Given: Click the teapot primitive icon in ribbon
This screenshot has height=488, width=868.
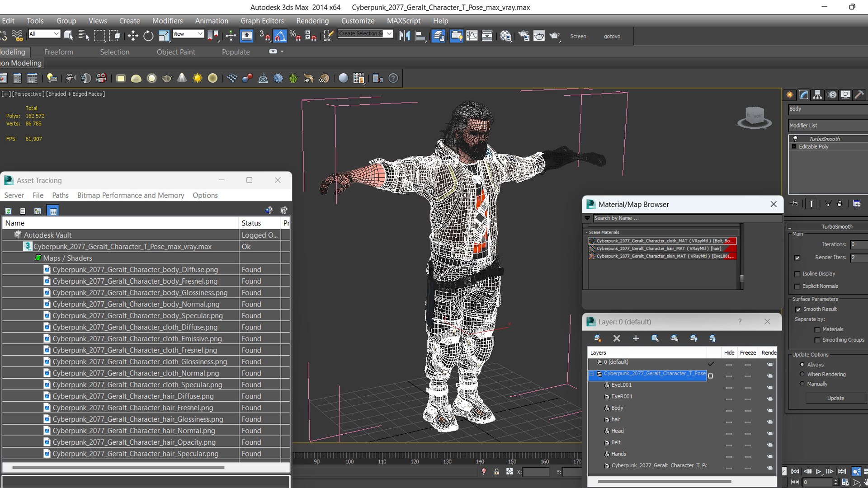Looking at the screenshot, I should (x=166, y=78).
